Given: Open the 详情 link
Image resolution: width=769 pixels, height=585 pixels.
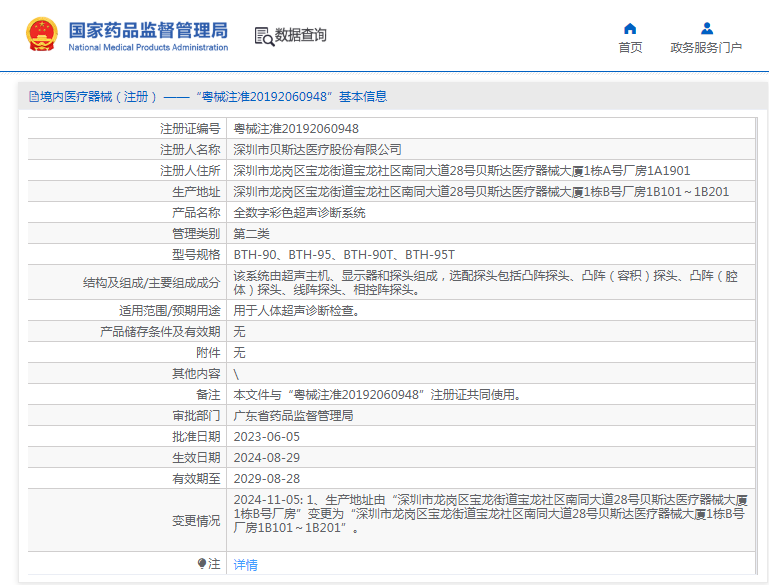Looking at the screenshot, I should pos(245,565).
